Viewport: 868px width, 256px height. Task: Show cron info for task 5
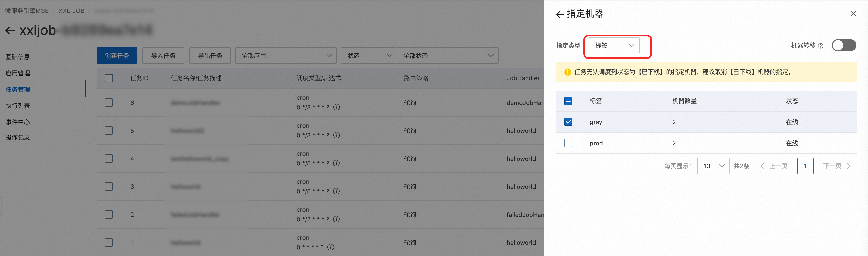[336, 135]
